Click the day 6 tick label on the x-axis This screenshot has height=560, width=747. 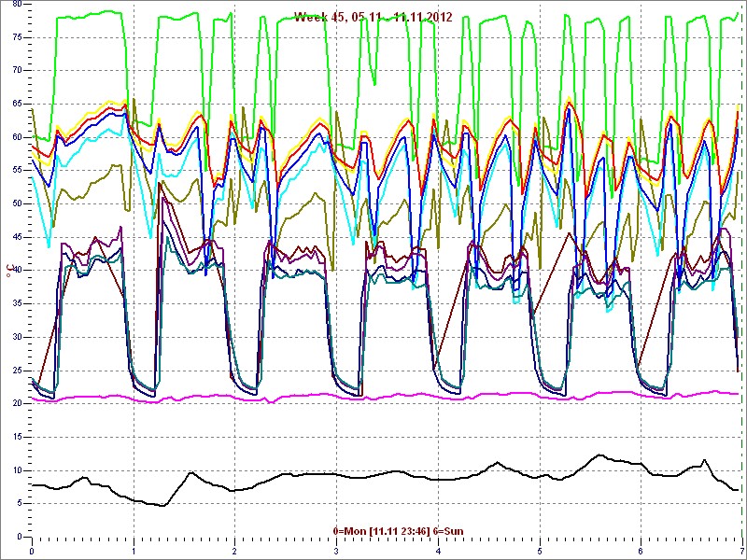click(x=641, y=551)
